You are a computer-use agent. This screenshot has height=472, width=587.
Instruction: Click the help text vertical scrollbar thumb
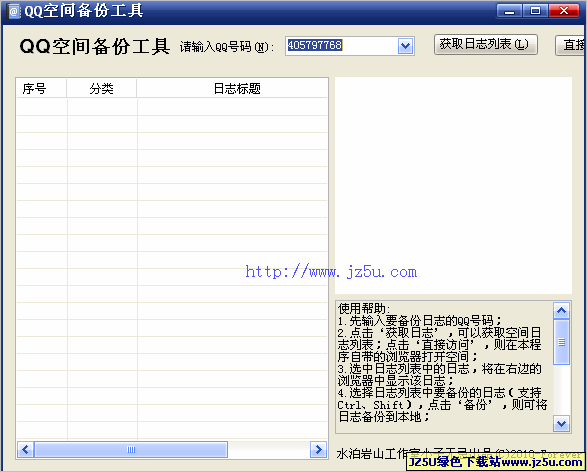(x=561, y=342)
